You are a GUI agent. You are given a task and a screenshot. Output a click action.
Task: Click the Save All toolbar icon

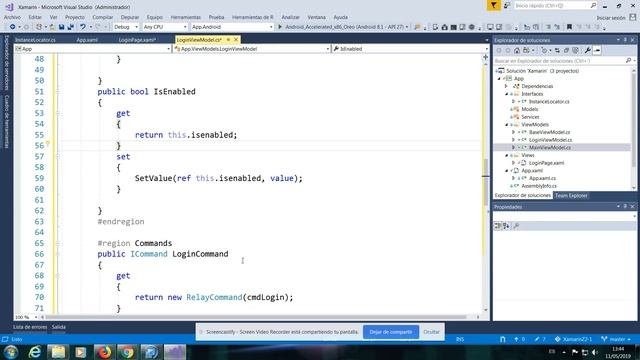click(x=71, y=27)
